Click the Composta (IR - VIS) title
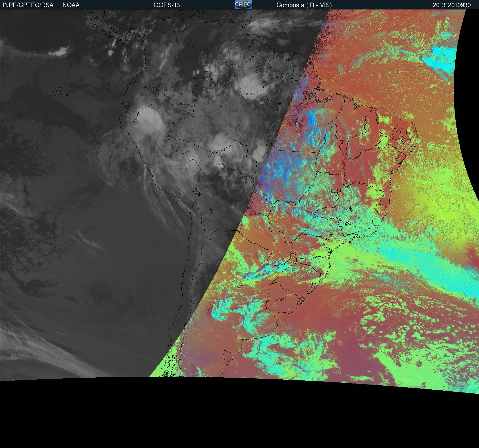The width and height of the screenshot is (479, 448). 304,5
